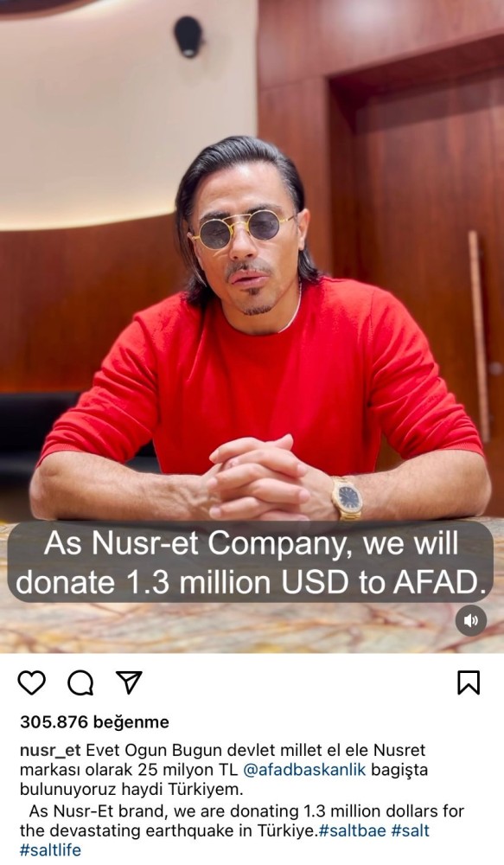Click the ceiling speaker in the video
Viewport: 504px width, 865px height.
[188, 36]
